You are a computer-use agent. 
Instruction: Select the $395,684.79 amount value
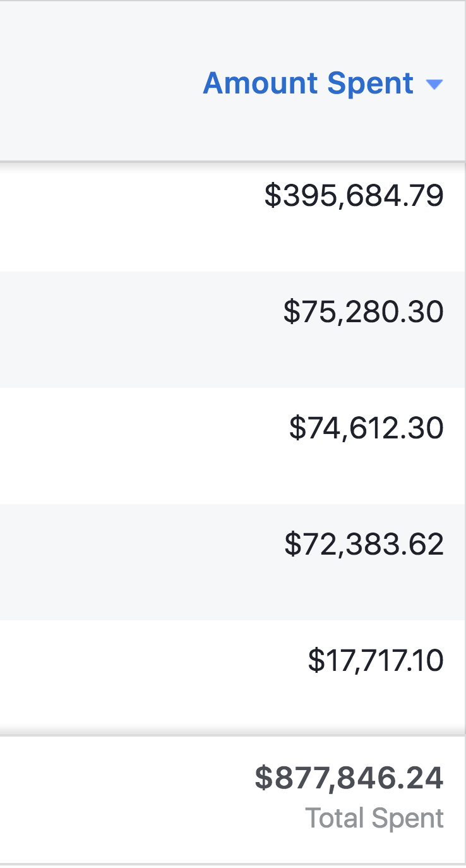[x=354, y=196]
